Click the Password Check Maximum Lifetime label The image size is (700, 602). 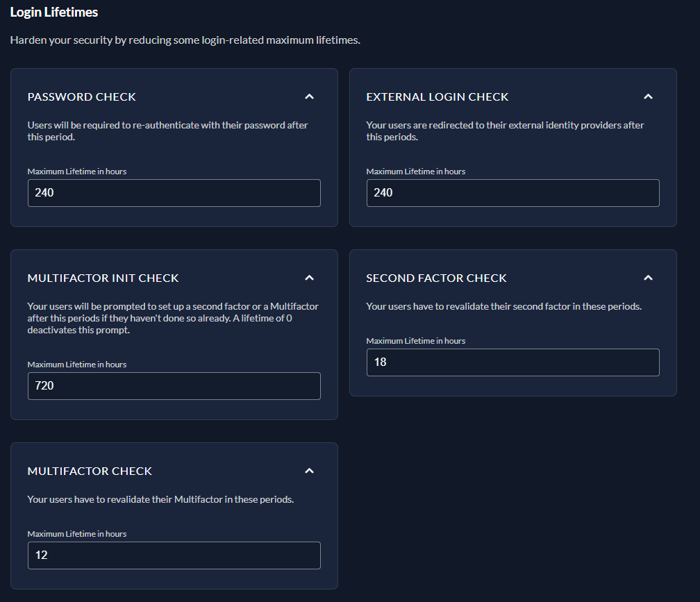click(x=77, y=172)
